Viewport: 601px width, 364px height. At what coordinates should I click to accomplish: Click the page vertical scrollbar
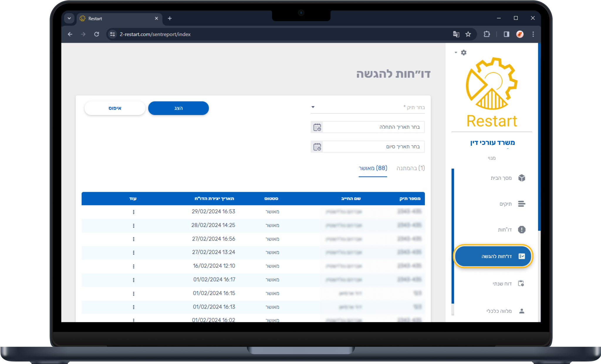point(539,137)
